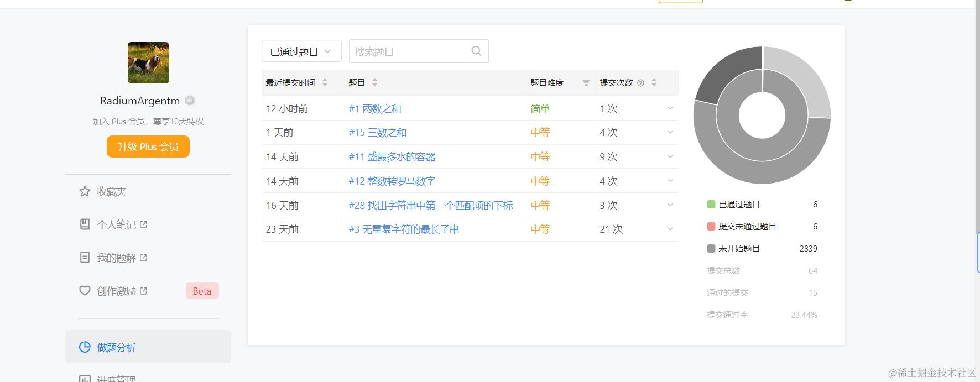980x382 pixels.
Task: Click the help icon next to 提交次数
Action: click(x=640, y=83)
